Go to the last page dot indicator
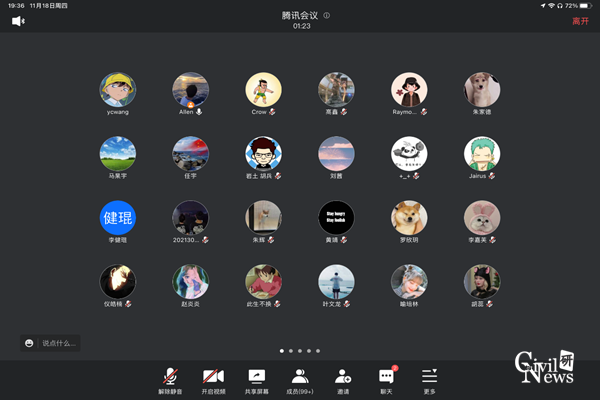600x400 pixels. click(x=320, y=351)
